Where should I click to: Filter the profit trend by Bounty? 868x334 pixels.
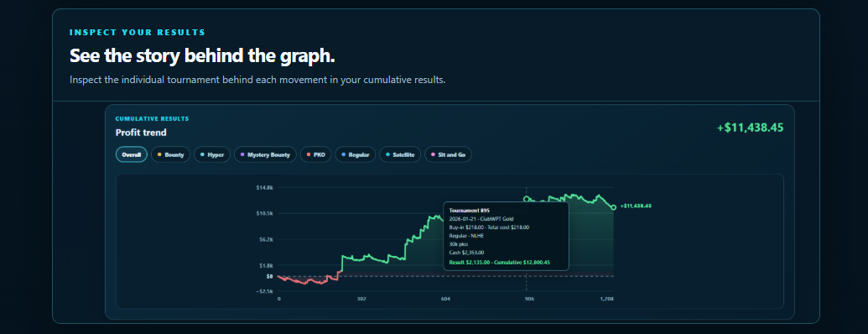[x=170, y=154]
